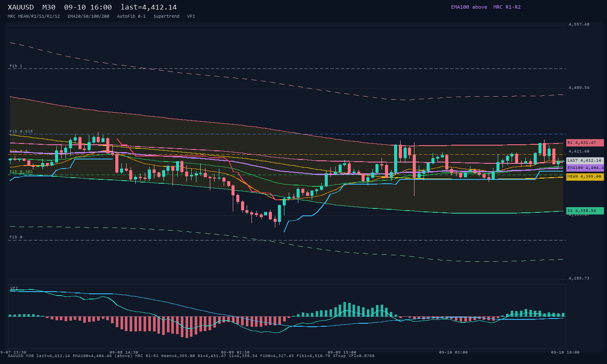607x364 pixels.
Task: Select the Fib 1 level label
Action: (16, 66)
